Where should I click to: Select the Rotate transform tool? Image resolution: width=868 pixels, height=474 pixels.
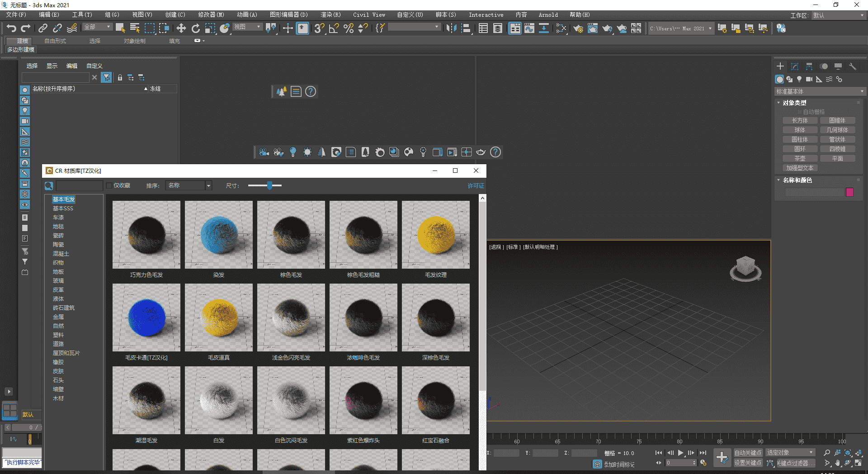click(x=195, y=28)
